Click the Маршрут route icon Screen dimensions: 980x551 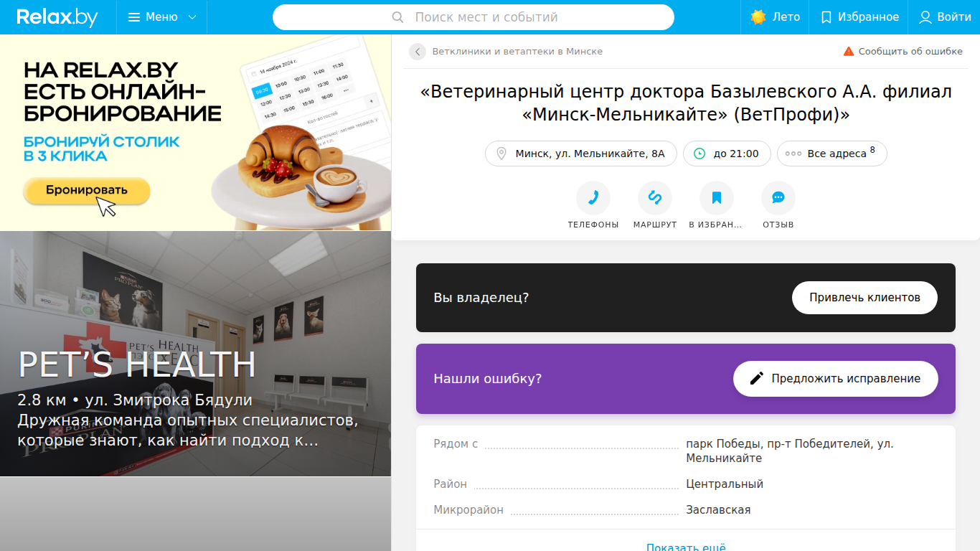tap(655, 198)
